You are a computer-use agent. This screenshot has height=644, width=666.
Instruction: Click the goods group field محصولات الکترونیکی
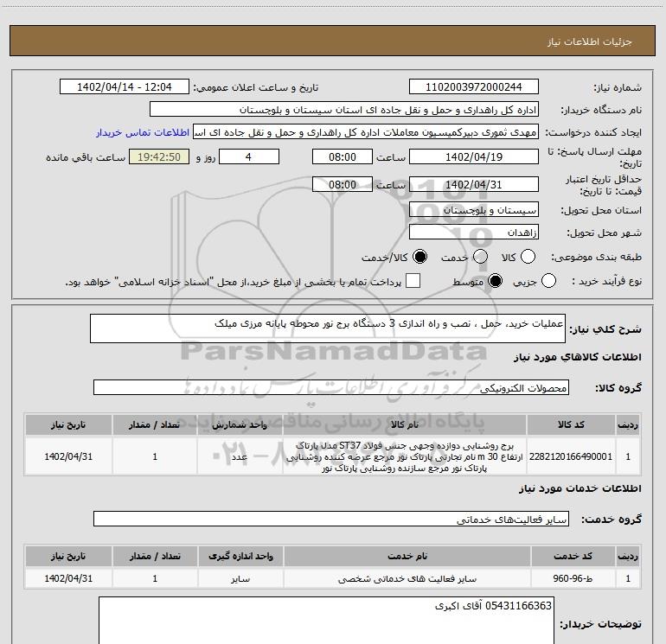[x=331, y=387]
